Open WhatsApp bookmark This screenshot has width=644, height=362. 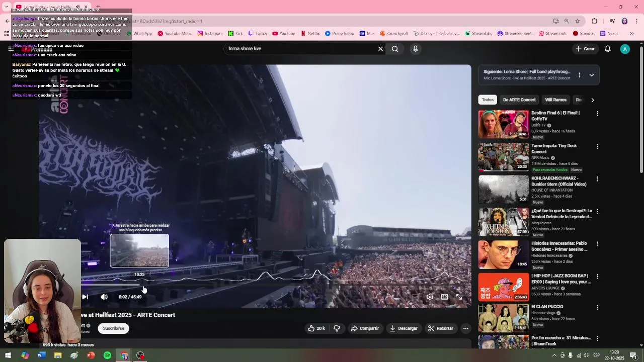[x=139, y=34]
